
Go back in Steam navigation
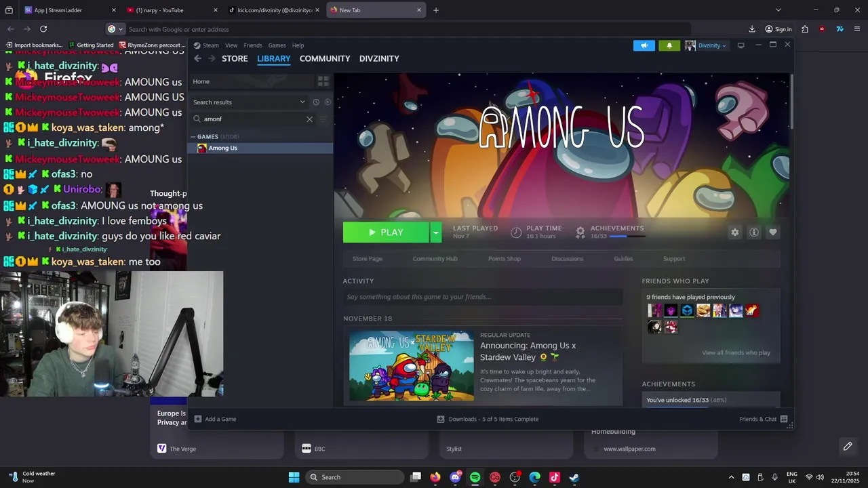tap(197, 58)
